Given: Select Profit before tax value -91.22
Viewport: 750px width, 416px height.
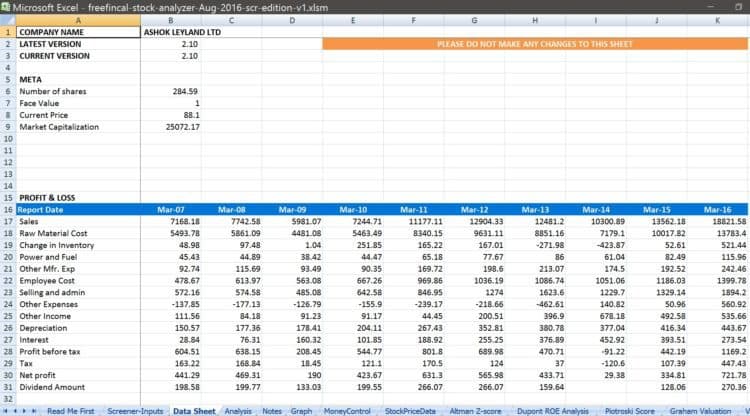Looking at the screenshot, I should click(596, 351).
